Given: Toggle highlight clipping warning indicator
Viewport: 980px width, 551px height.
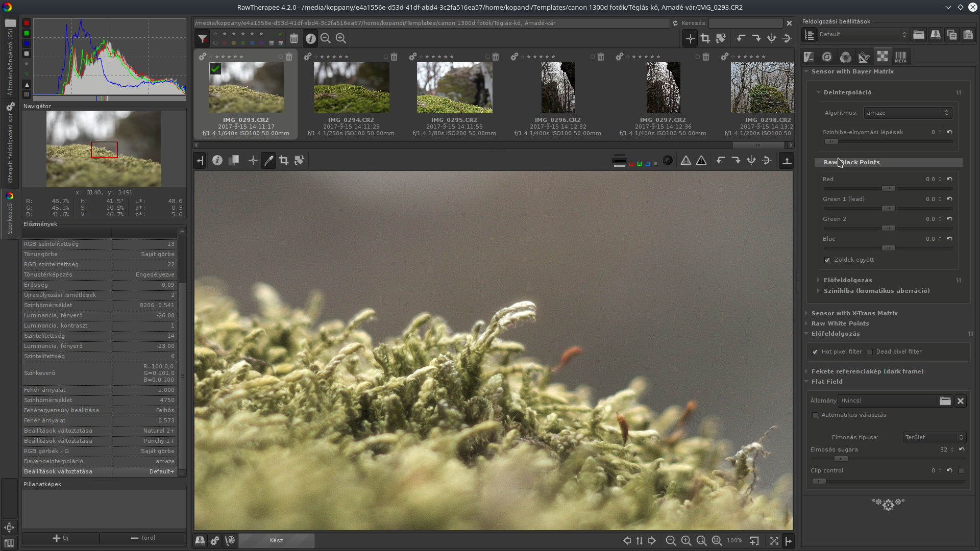Looking at the screenshot, I should click(x=702, y=161).
